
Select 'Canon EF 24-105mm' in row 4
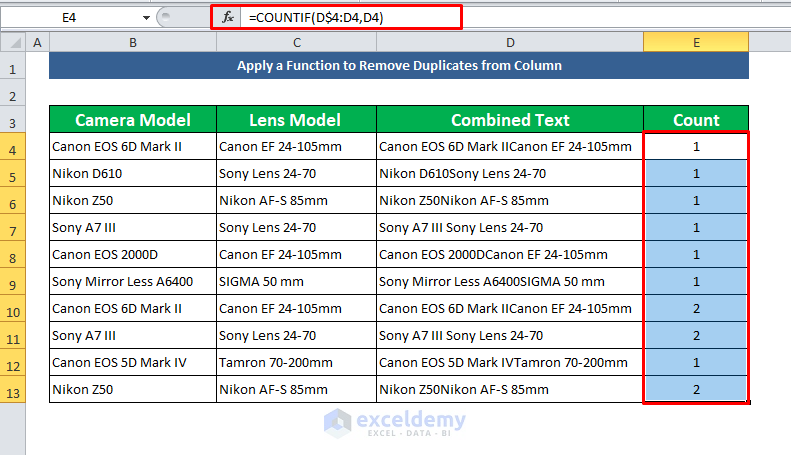[x=297, y=146]
